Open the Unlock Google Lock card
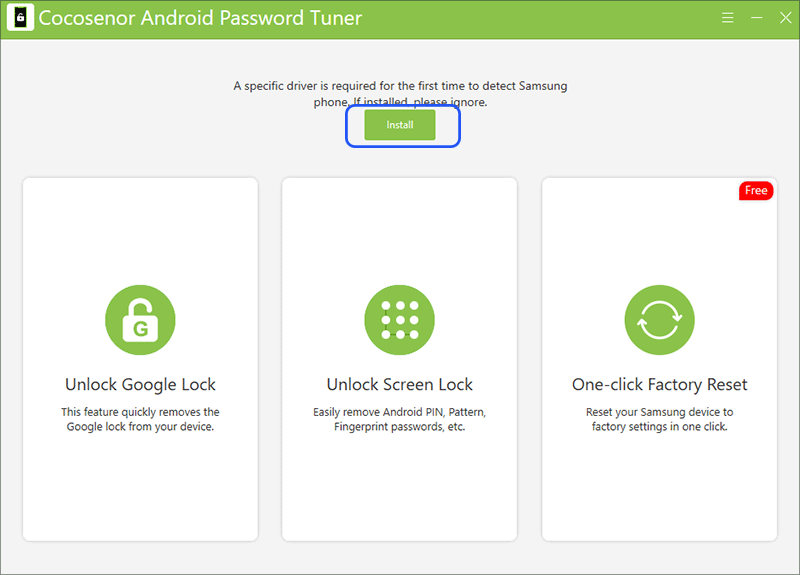This screenshot has height=575, width=800. 140,359
